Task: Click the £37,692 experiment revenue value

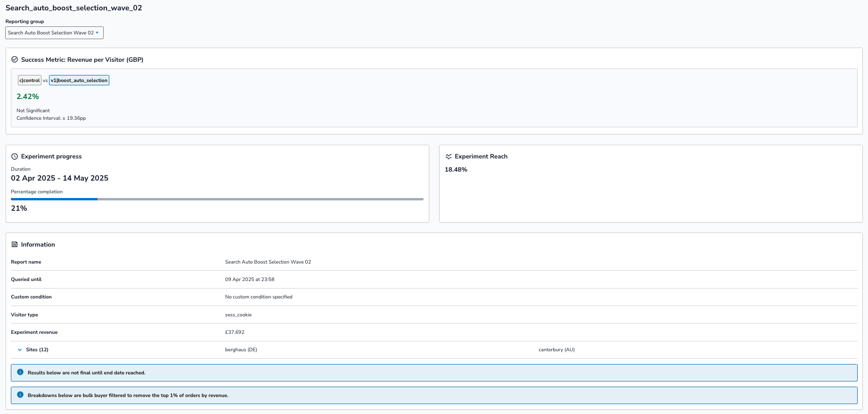Action: click(235, 332)
